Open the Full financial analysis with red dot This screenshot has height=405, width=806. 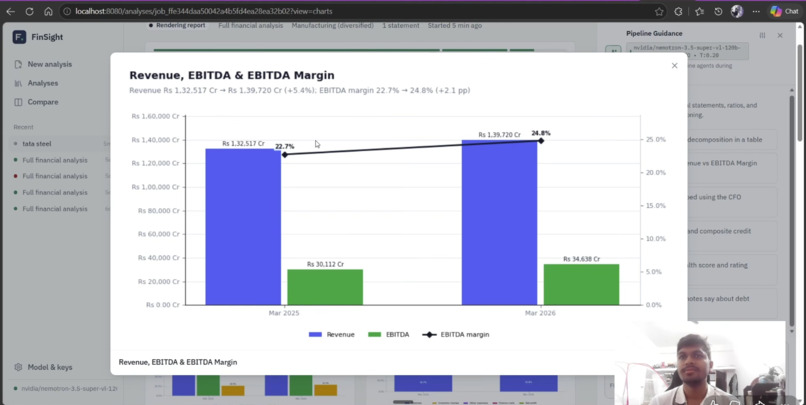[x=54, y=176]
